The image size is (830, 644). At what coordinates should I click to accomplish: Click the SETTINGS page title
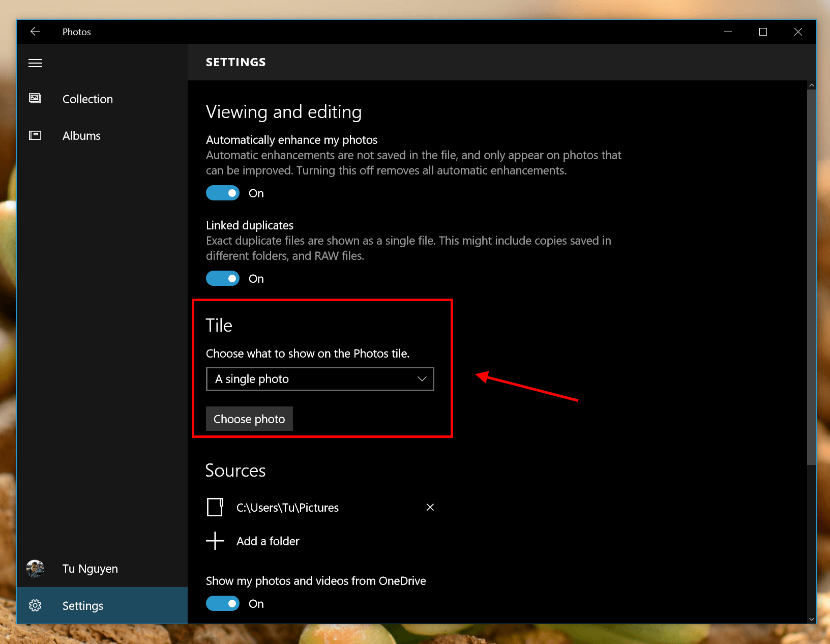coord(236,62)
